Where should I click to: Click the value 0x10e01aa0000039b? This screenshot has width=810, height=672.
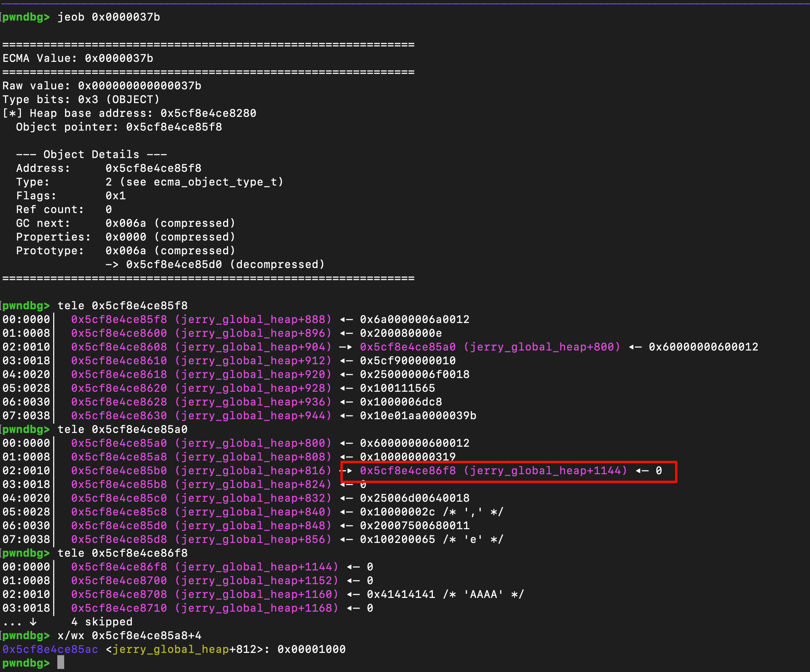pos(418,416)
